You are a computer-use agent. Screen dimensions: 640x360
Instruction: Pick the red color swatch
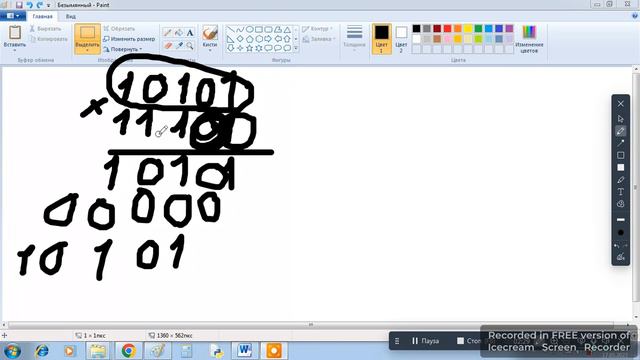(447, 28)
